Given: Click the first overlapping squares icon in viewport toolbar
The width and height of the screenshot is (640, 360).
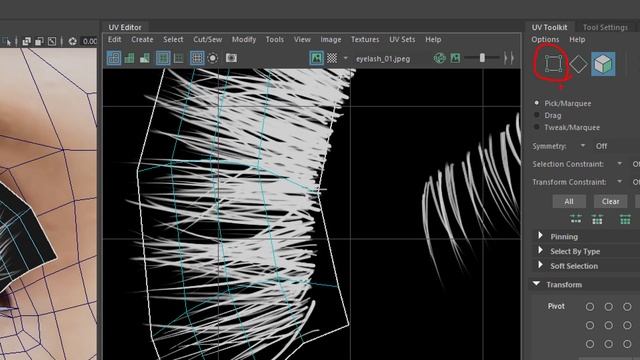Looking at the screenshot, I should click(27, 41).
